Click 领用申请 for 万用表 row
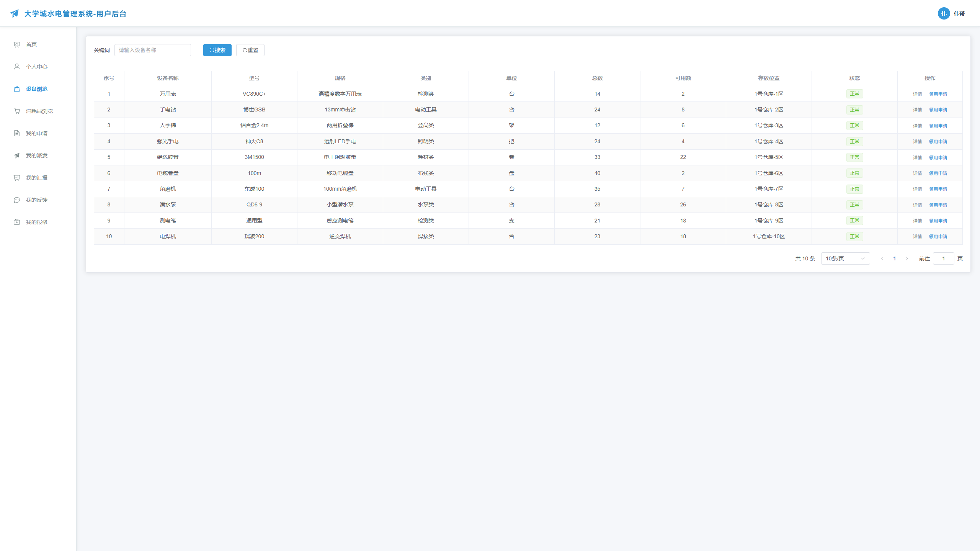 pos(938,94)
